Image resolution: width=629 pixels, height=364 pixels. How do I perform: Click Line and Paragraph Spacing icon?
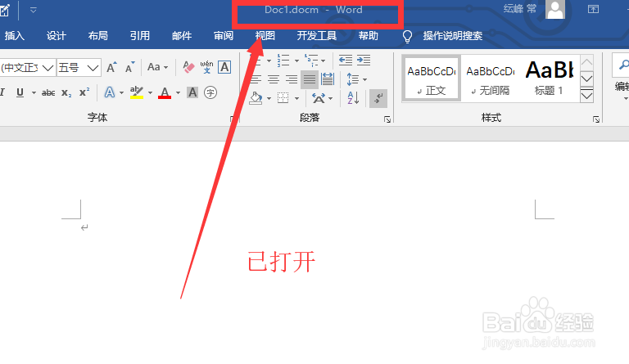click(x=352, y=79)
